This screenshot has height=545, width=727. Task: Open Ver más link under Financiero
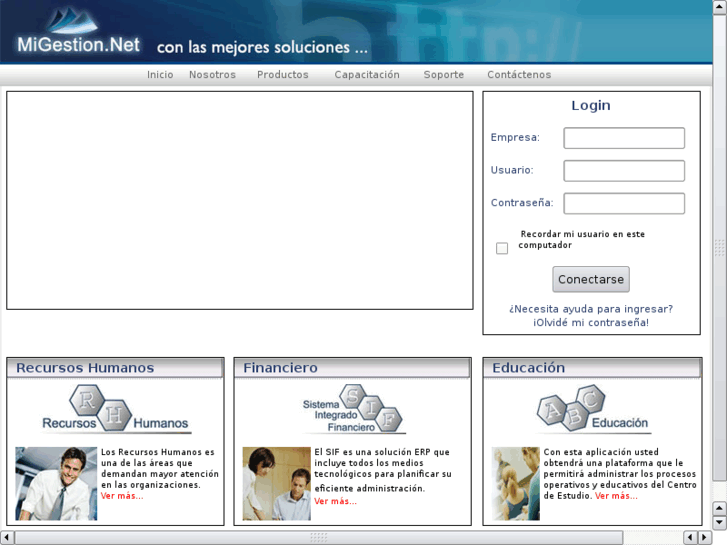[x=335, y=501]
